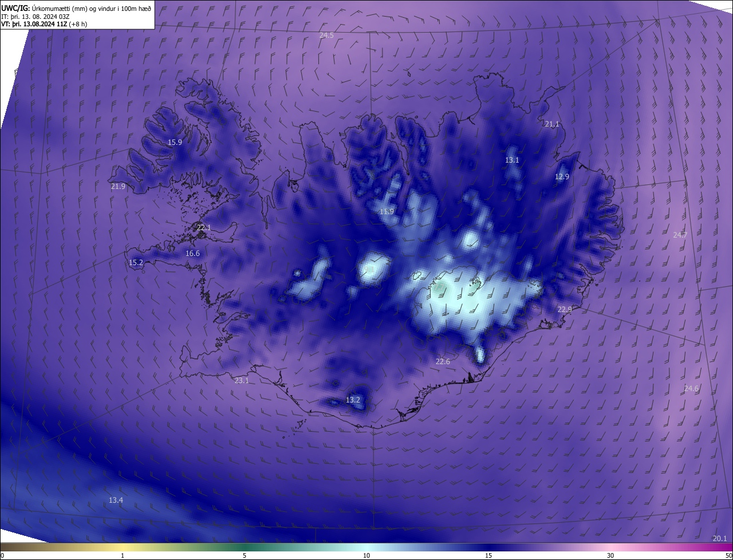Viewport: 733px width, 560px height.
Task: Click the 23.1 value label
Action: click(242, 380)
